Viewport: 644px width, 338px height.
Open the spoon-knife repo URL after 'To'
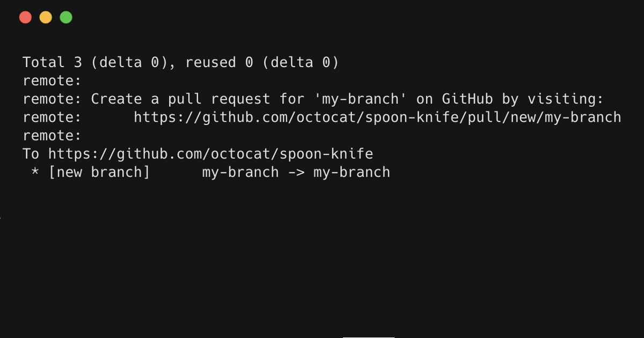click(x=210, y=154)
